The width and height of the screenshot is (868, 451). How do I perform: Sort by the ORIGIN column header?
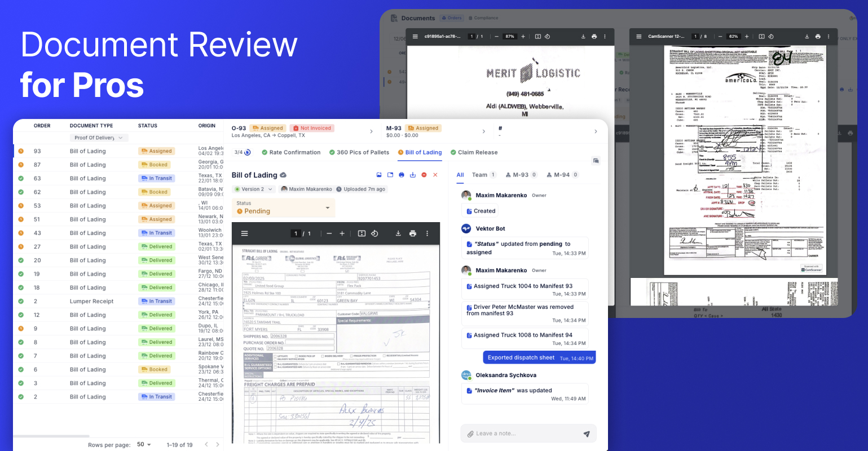pyautogui.click(x=207, y=126)
